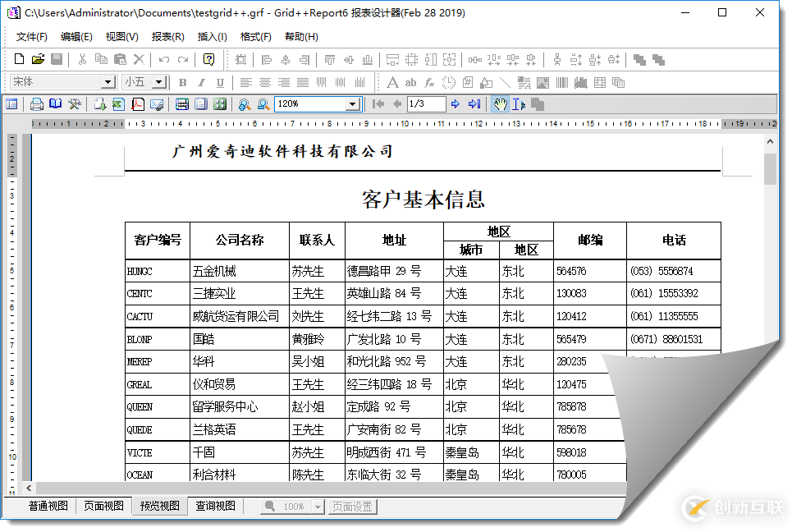Toggle bold formatting
Image resolution: width=792 pixels, height=532 pixels.
(182, 82)
